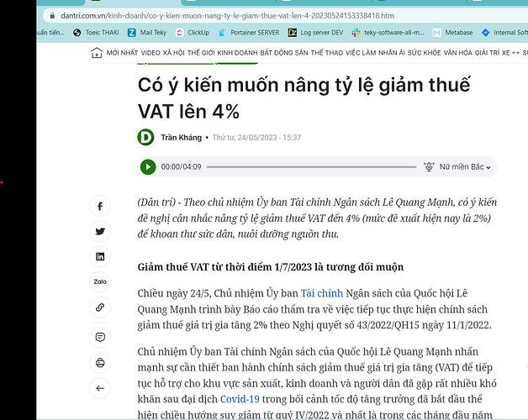This screenshot has width=528, height=420.
Task: Open THỂ THAO section
Action: point(327,53)
